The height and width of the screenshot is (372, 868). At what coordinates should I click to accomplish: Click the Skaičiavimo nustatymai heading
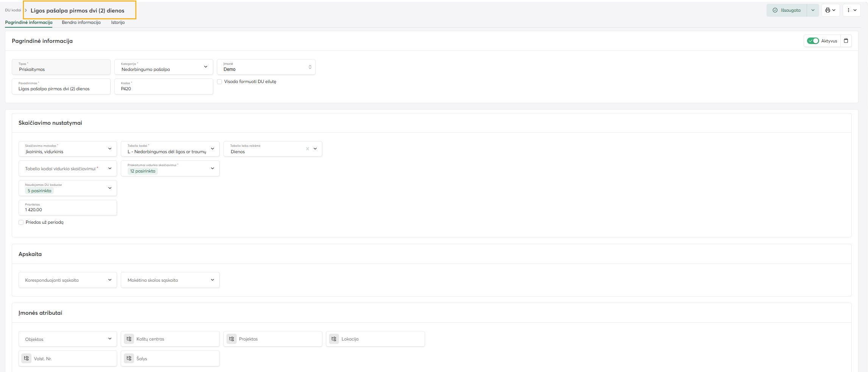click(x=50, y=123)
